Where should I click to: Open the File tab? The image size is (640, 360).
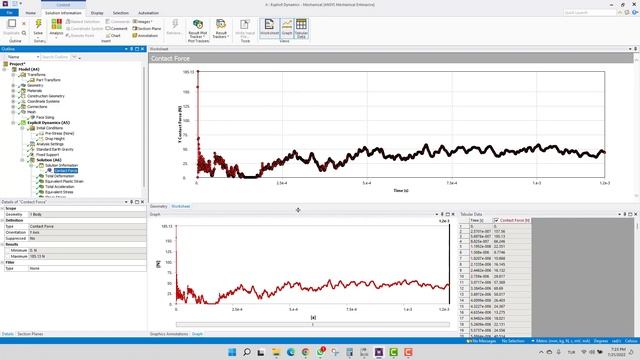pos(9,13)
